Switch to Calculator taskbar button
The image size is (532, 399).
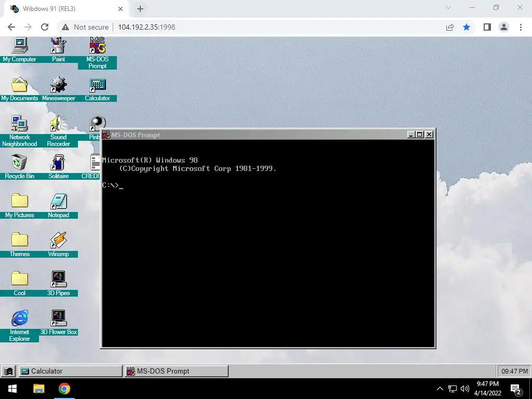pyautogui.click(x=70, y=371)
